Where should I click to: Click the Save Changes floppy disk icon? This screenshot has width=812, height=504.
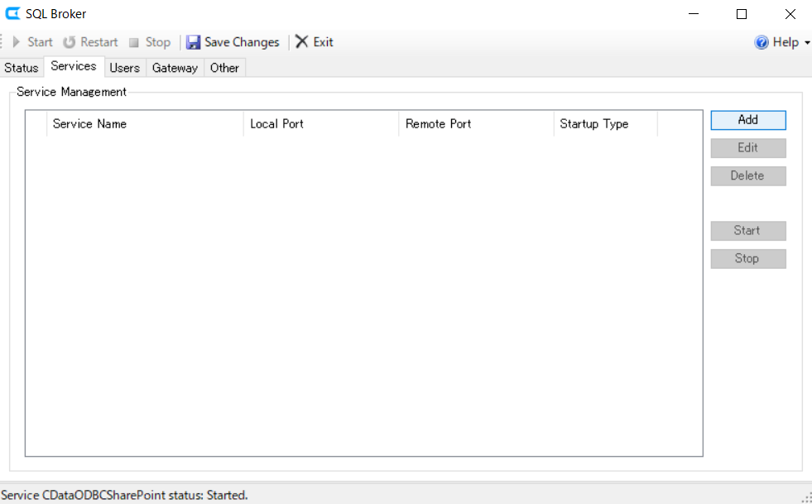(x=194, y=41)
